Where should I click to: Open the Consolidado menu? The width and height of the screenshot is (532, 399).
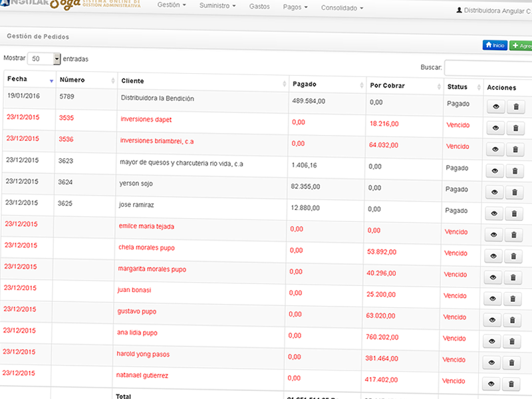[x=342, y=9]
